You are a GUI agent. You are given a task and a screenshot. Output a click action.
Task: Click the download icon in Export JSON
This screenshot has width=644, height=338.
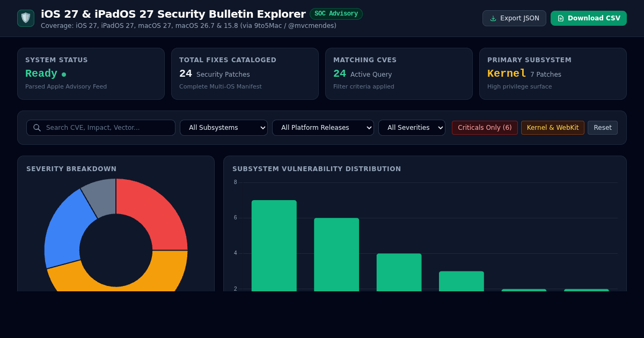coord(493,18)
